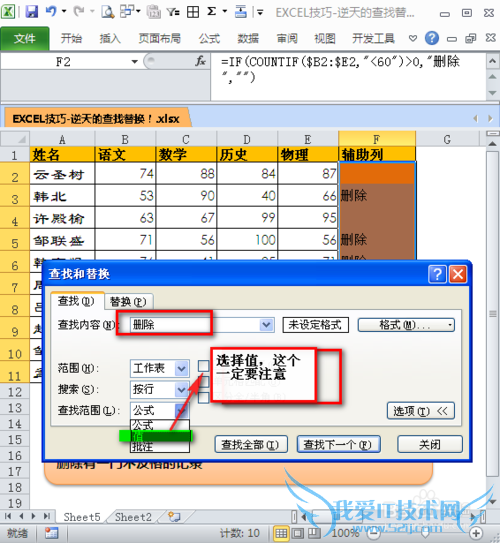Open the Undo history dropdown arrow
500x543 pixels.
pos(64,11)
